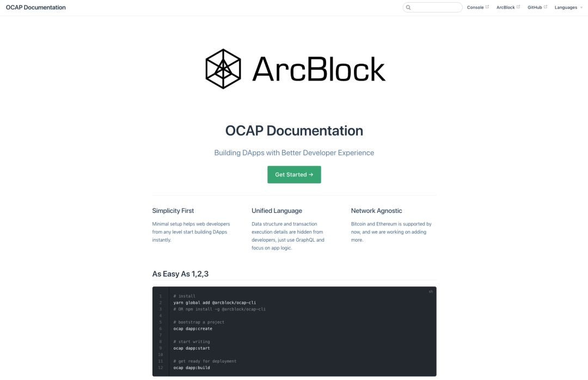This screenshot has height=380, width=588.
Task: Open the ArcBlock nav link
Action: tap(505, 8)
